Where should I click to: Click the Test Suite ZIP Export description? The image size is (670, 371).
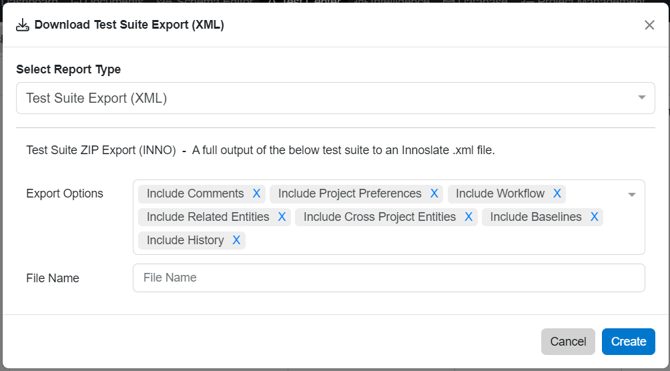[x=260, y=150]
